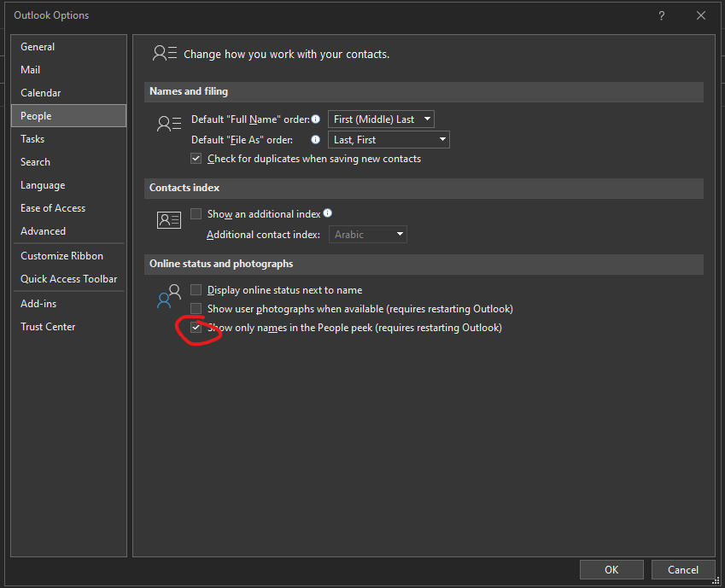Click the 'Outlook Options' window title
This screenshot has width=725, height=588.
[x=51, y=15]
